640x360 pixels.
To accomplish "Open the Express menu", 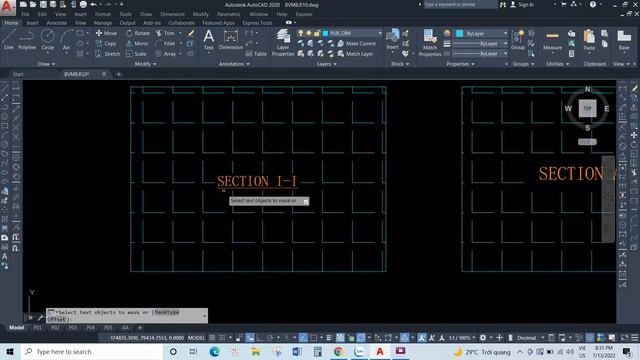I will pos(304,14).
